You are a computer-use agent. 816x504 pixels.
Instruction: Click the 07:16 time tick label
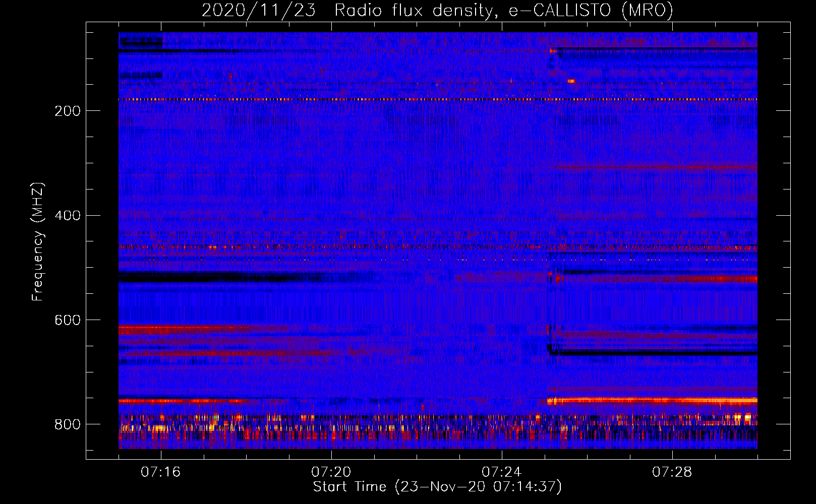click(x=161, y=472)
